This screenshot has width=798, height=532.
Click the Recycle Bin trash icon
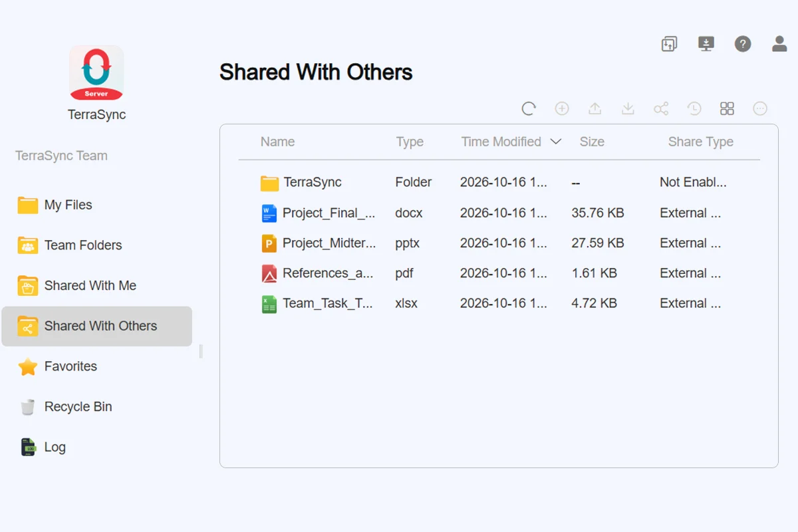tap(28, 407)
